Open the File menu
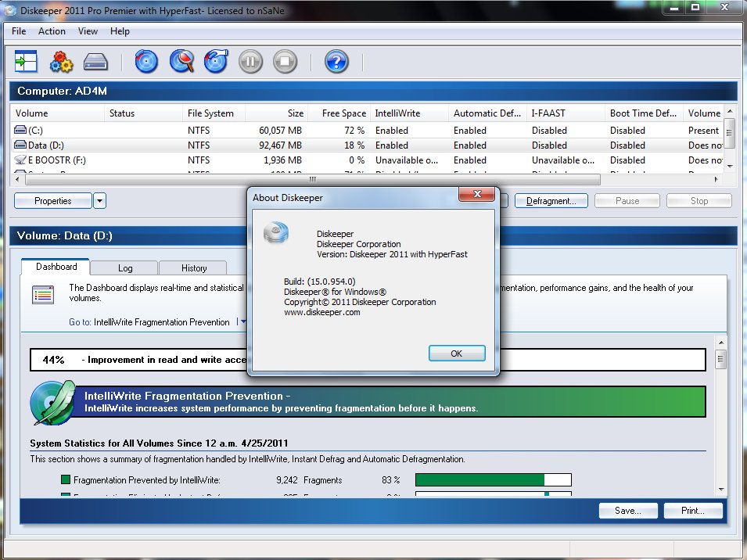The width and height of the screenshot is (747, 560). [19, 31]
